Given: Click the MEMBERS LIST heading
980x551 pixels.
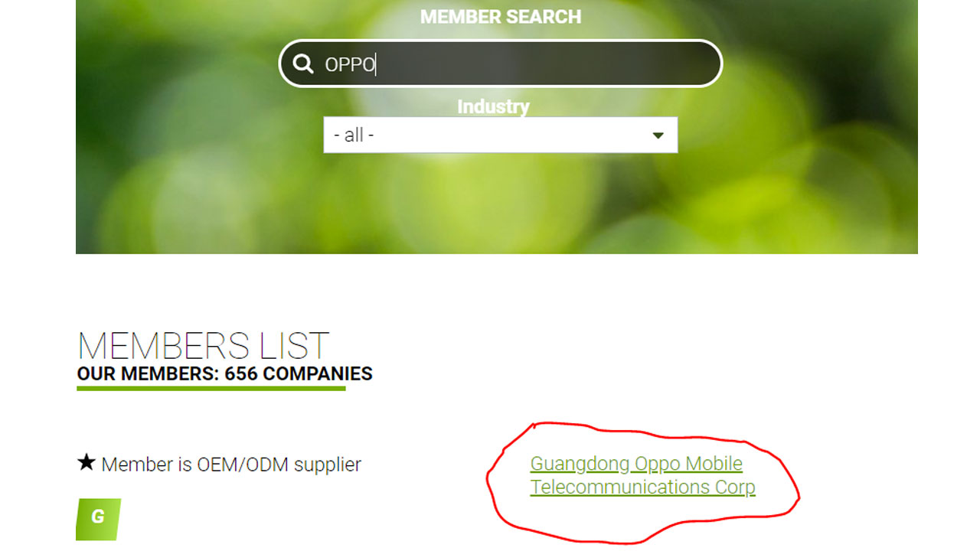Looking at the screenshot, I should click(203, 347).
